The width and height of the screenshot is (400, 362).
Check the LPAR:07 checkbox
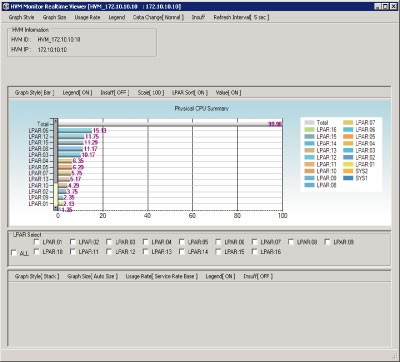254,242
